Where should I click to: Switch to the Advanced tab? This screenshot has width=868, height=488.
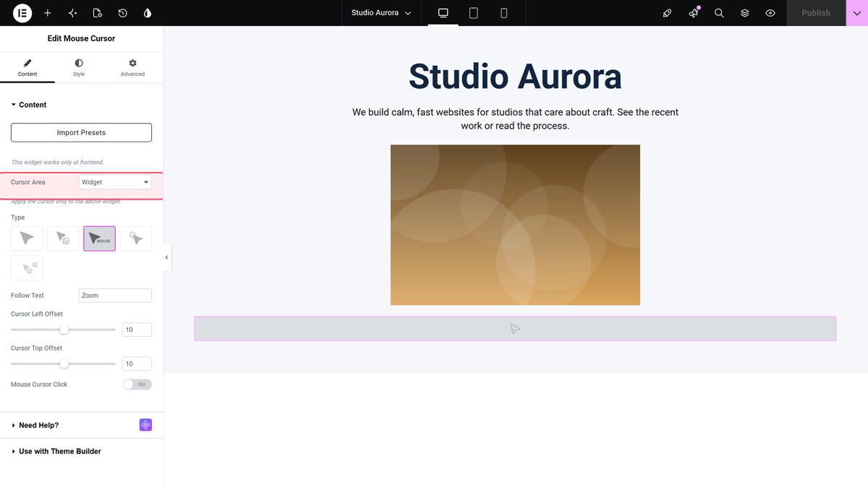[x=132, y=68]
